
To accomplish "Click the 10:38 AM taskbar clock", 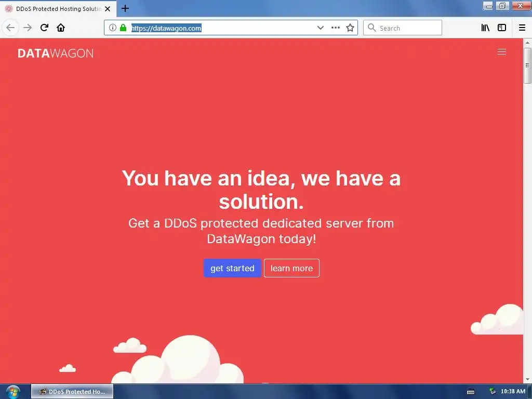I will 513,392.
